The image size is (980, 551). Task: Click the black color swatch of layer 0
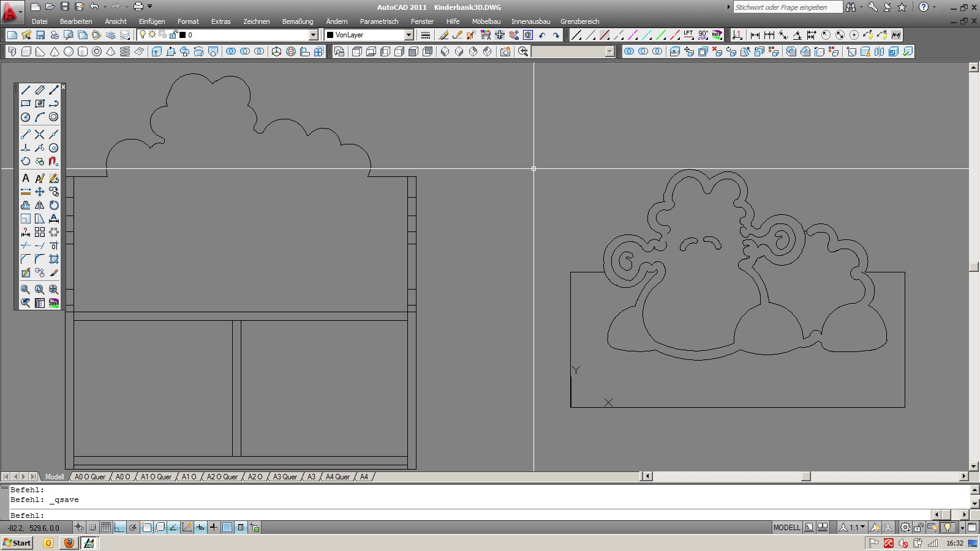(x=183, y=35)
